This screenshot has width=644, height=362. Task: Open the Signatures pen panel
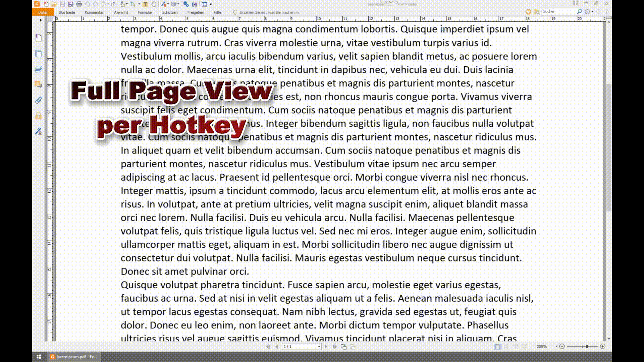38,131
